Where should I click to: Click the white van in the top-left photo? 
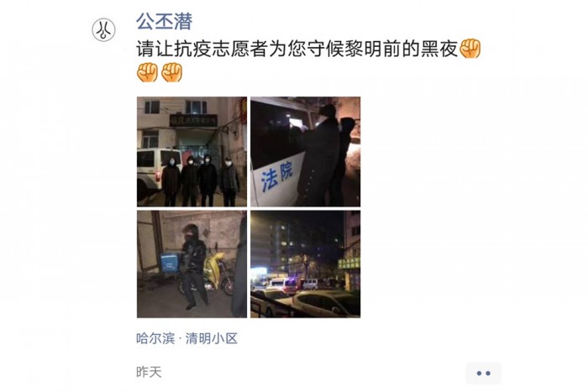click(152, 171)
